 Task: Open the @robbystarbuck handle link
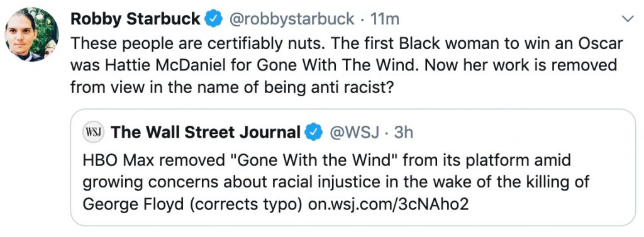[291, 19]
